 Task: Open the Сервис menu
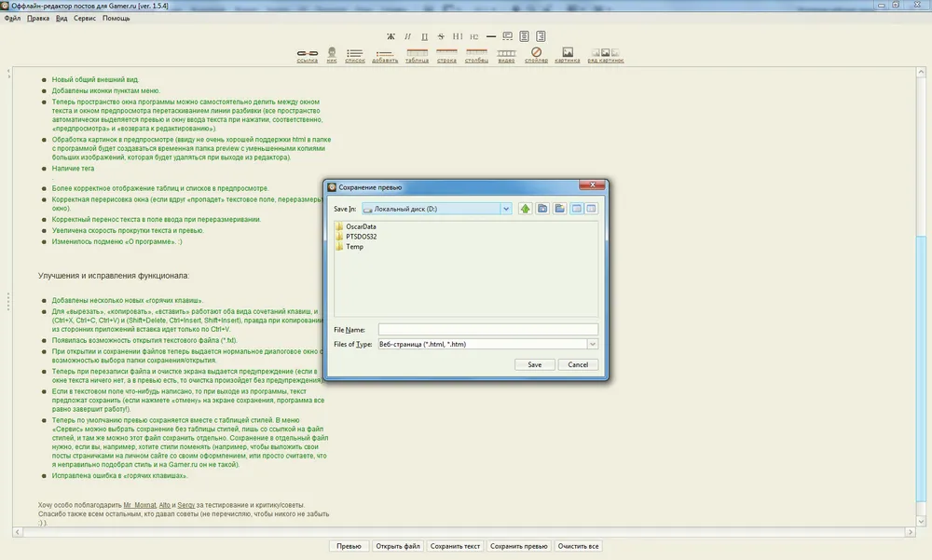(x=84, y=18)
